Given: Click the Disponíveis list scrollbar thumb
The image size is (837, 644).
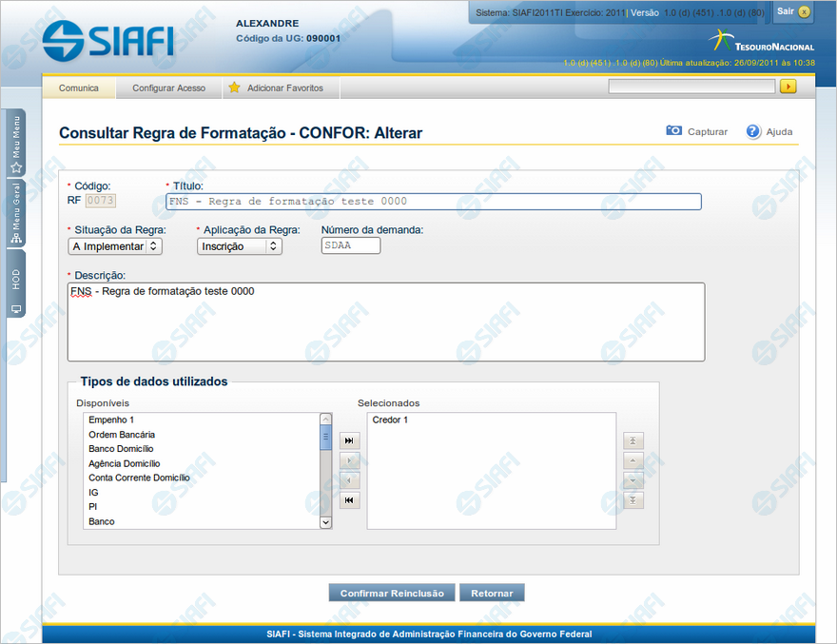Looking at the screenshot, I should click(x=325, y=438).
